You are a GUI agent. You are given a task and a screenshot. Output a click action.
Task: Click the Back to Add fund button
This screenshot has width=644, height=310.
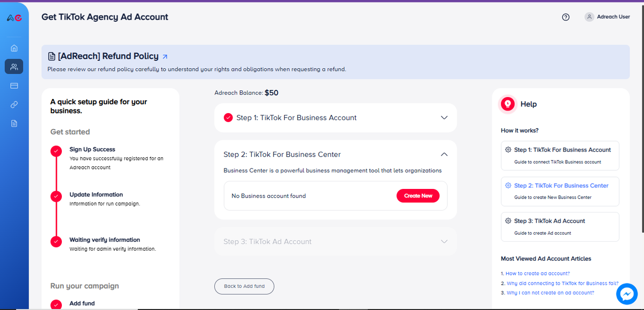pos(244,286)
